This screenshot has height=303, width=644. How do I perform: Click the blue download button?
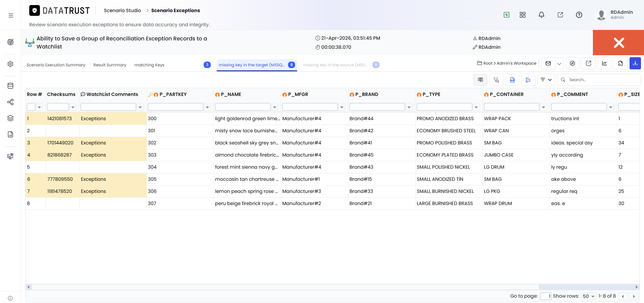635,63
